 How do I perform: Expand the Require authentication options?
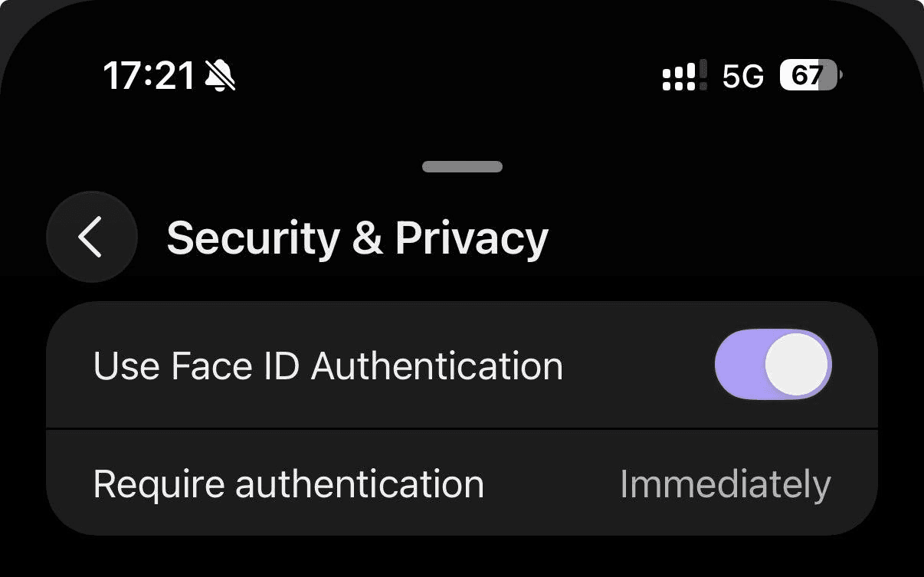[462, 483]
